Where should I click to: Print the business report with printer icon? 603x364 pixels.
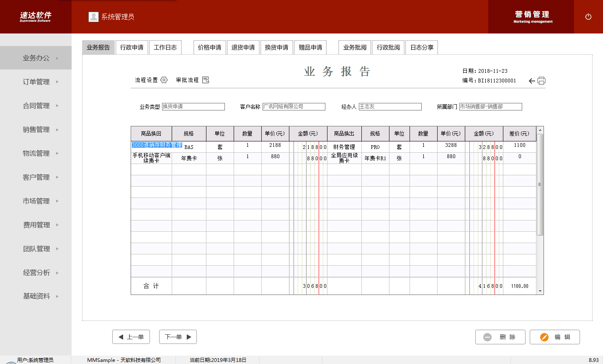pyautogui.click(x=541, y=81)
